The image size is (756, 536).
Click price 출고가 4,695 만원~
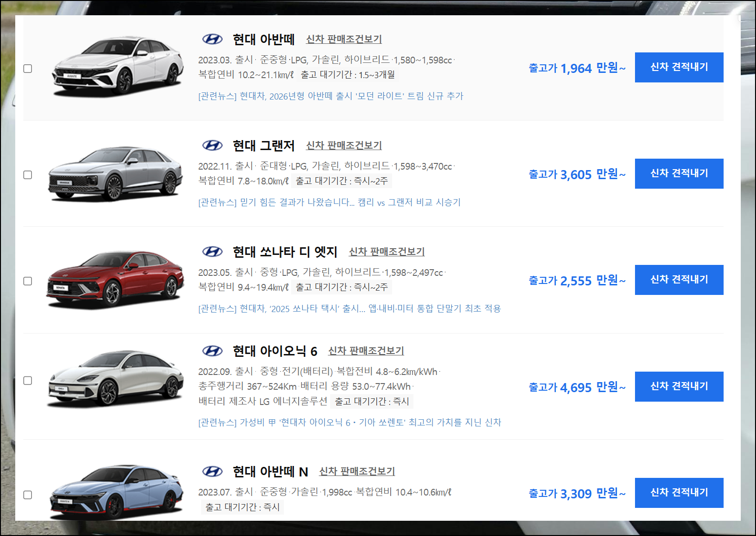[577, 387]
